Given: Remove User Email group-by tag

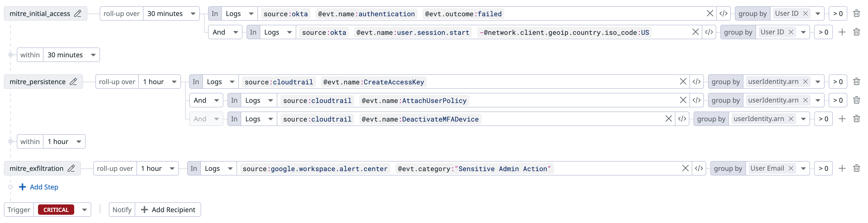Looking at the screenshot, I should (x=791, y=169).
